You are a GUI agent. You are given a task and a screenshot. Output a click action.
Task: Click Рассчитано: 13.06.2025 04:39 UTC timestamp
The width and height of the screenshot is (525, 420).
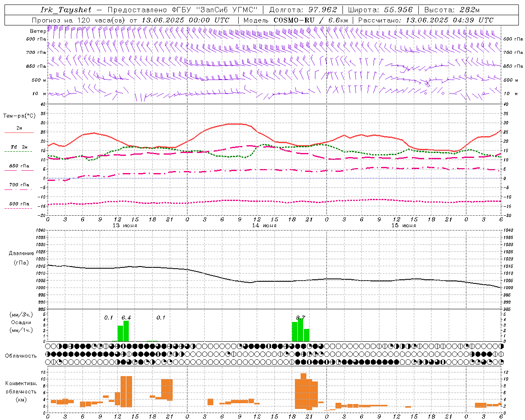[x=426, y=20]
